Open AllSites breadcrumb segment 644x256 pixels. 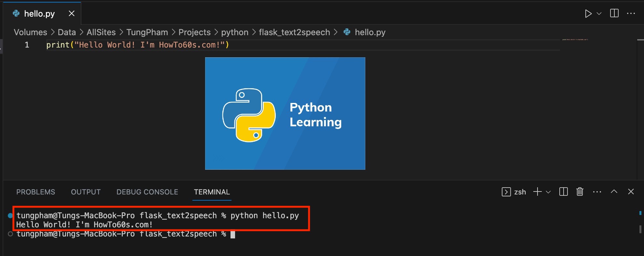pos(101,32)
